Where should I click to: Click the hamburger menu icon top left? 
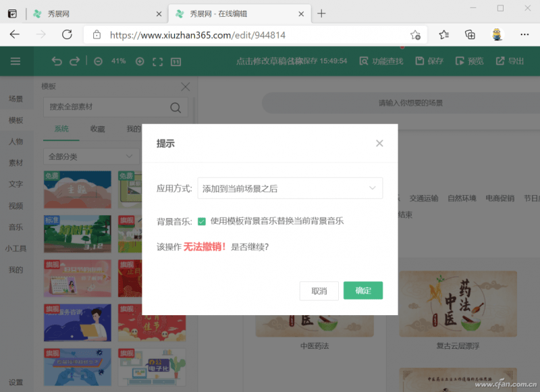(16, 61)
